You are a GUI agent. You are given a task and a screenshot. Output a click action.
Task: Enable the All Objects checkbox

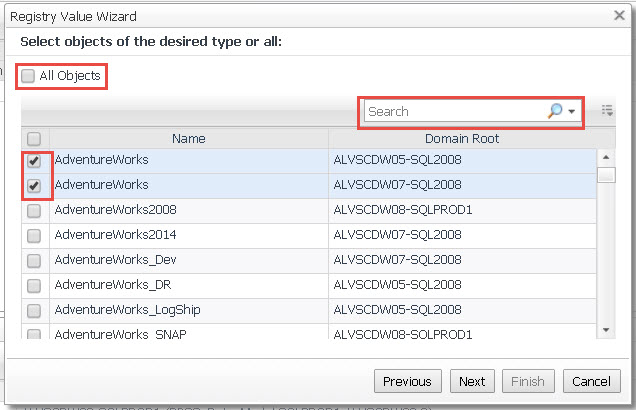(x=29, y=76)
